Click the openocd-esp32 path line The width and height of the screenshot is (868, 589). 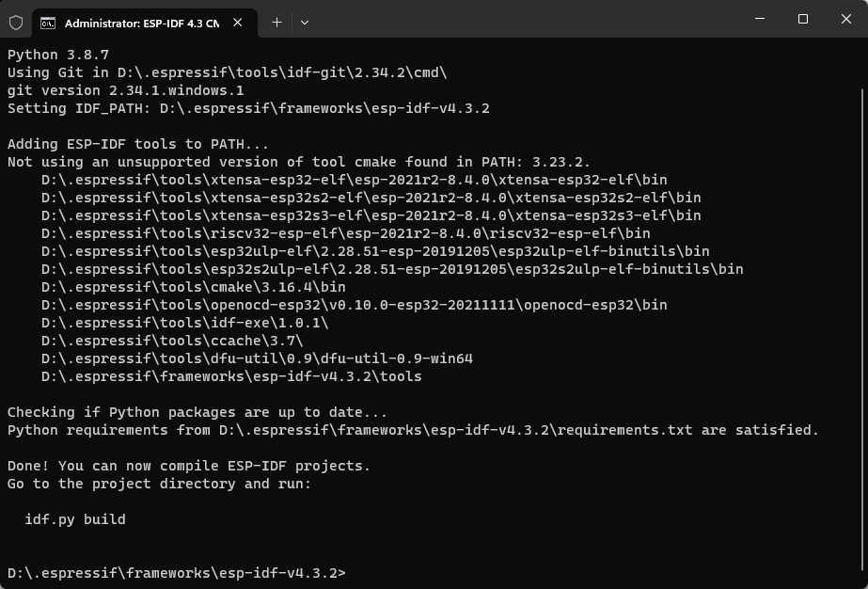click(355, 305)
